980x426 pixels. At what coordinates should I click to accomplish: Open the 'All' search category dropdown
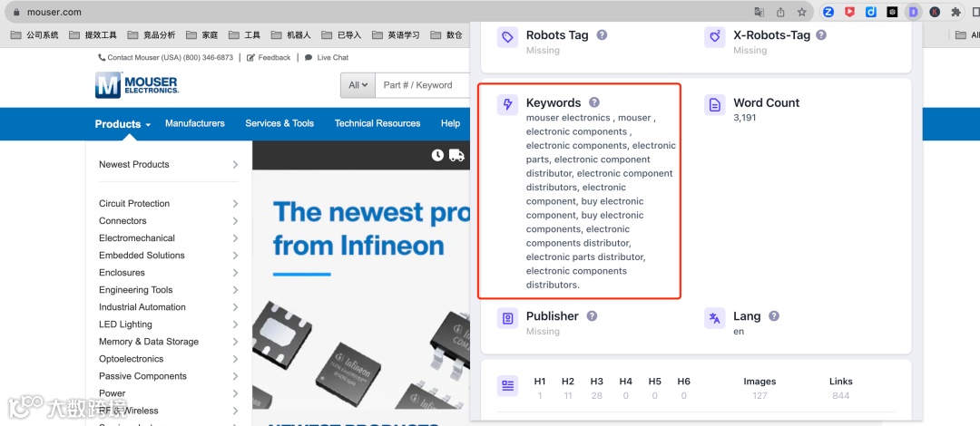358,85
